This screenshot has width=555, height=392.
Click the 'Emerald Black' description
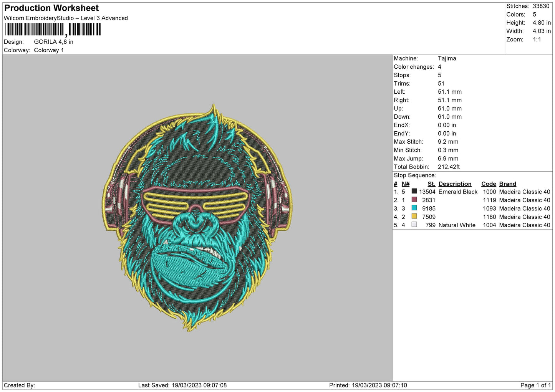[x=458, y=192]
